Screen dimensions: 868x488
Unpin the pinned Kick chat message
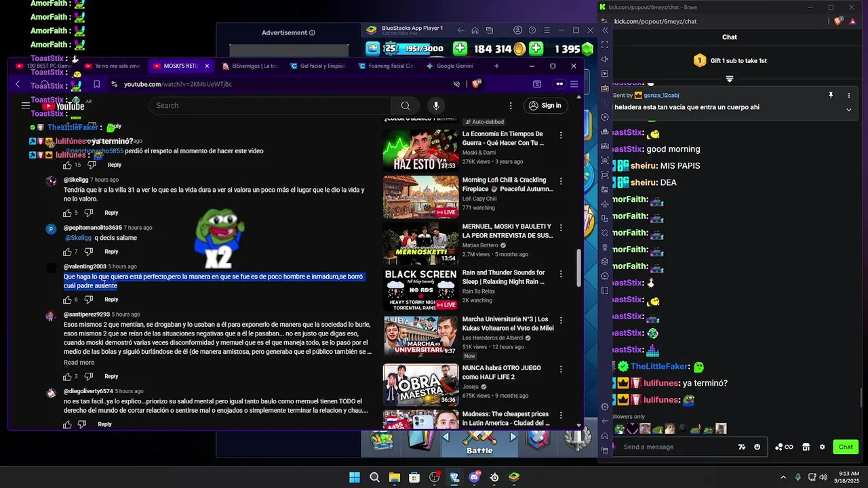pos(831,96)
